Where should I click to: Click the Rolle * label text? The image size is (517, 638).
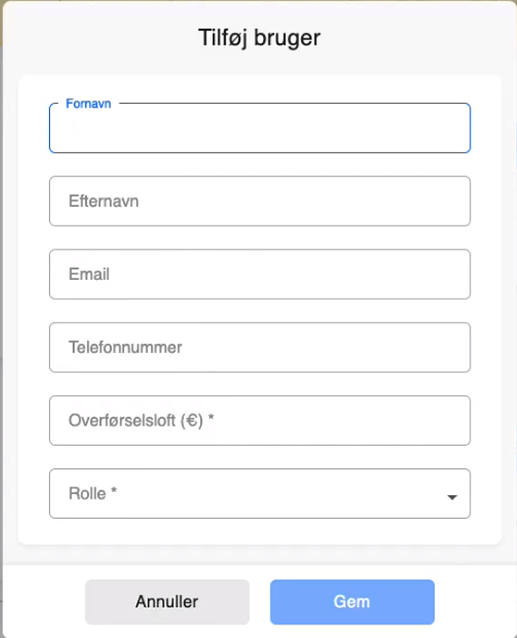tap(93, 493)
